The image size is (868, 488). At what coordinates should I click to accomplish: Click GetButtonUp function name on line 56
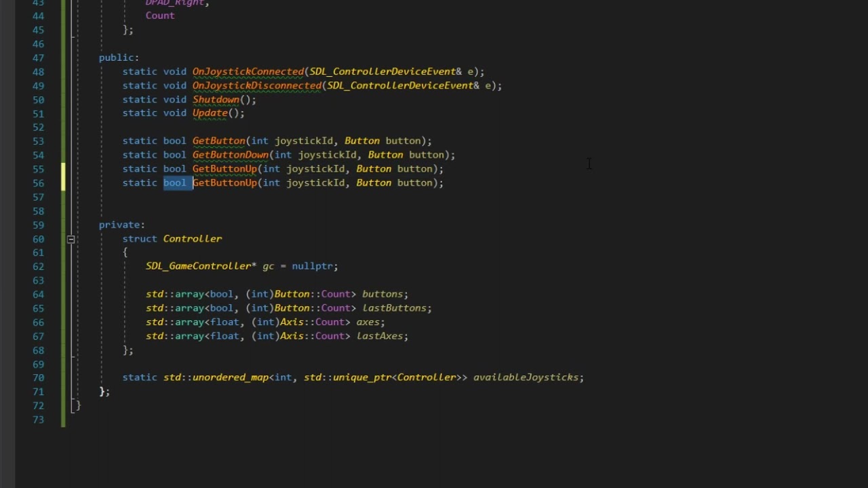click(224, 183)
